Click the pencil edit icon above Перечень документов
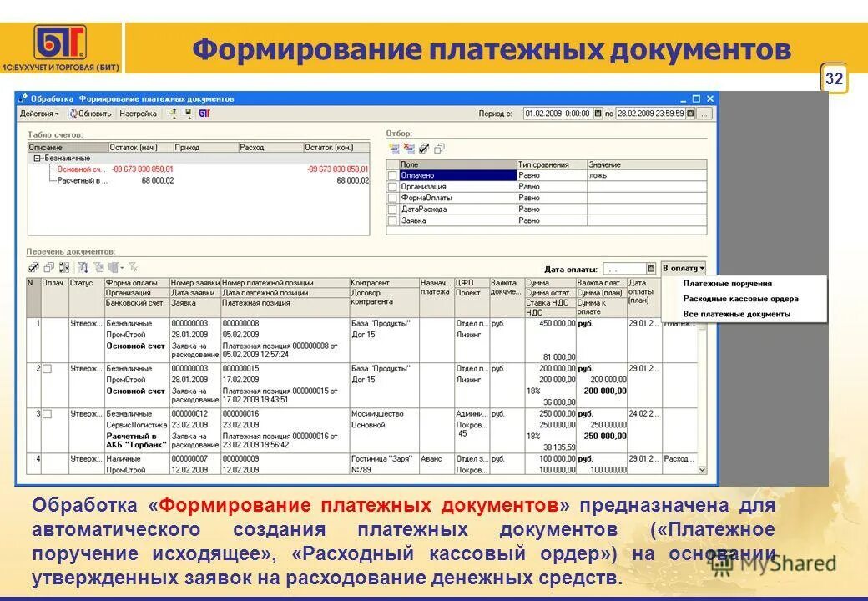 click(32, 267)
